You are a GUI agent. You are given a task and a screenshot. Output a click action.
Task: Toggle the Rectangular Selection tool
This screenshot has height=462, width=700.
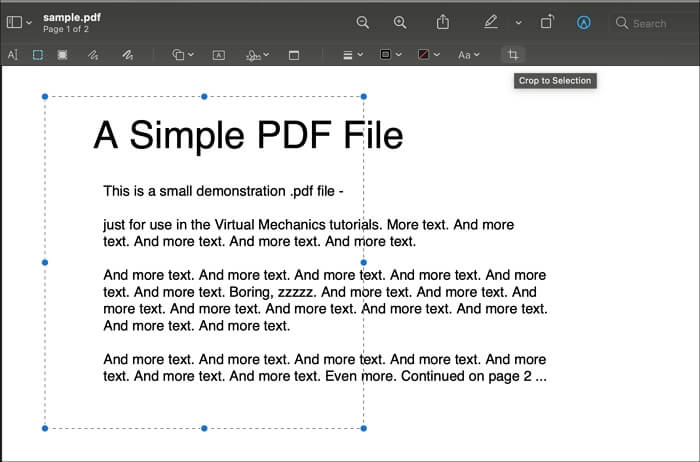(38, 55)
